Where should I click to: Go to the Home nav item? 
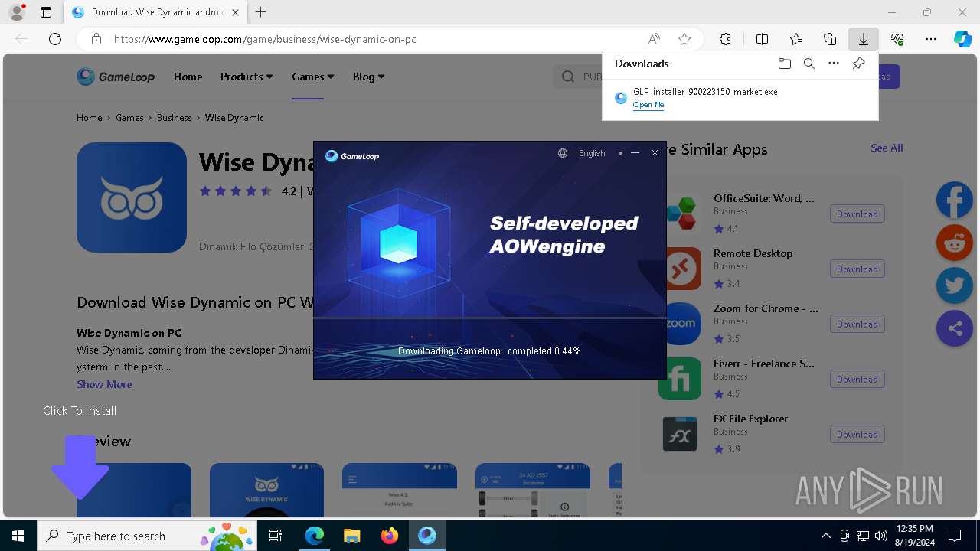click(188, 77)
